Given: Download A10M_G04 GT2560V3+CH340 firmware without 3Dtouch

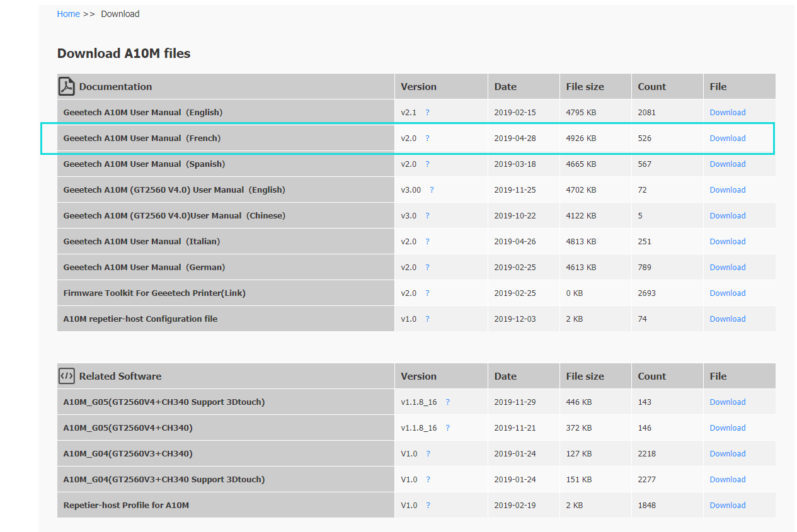Looking at the screenshot, I should 727,454.
